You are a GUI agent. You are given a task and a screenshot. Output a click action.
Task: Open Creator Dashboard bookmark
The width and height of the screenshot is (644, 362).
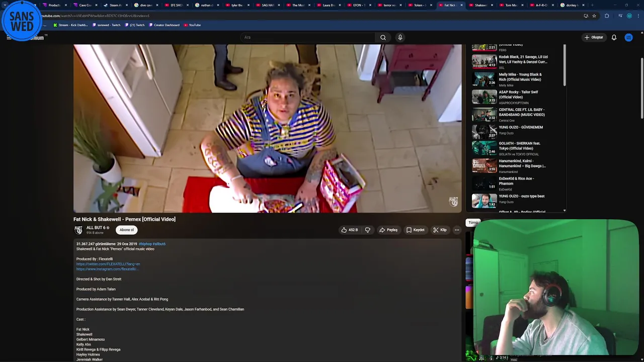[x=165, y=25]
